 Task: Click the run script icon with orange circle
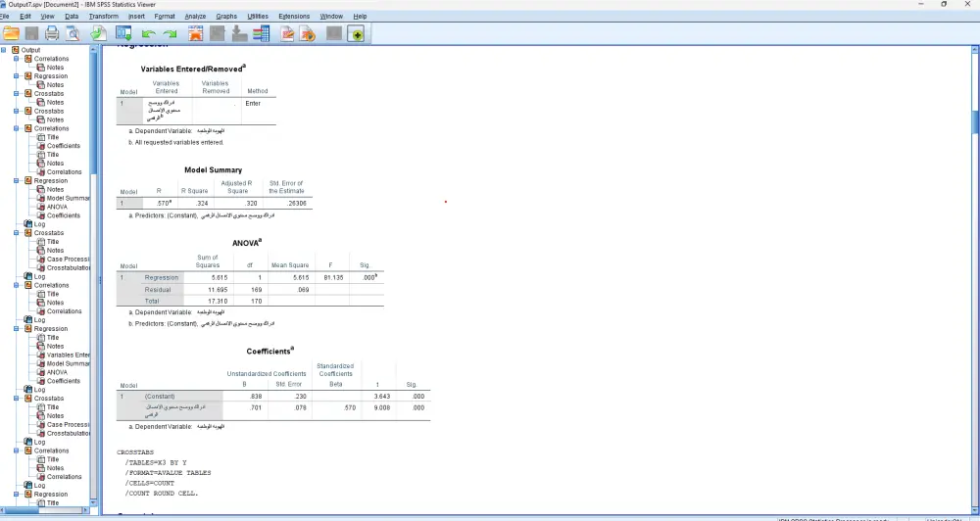pyautogui.click(x=308, y=33)
